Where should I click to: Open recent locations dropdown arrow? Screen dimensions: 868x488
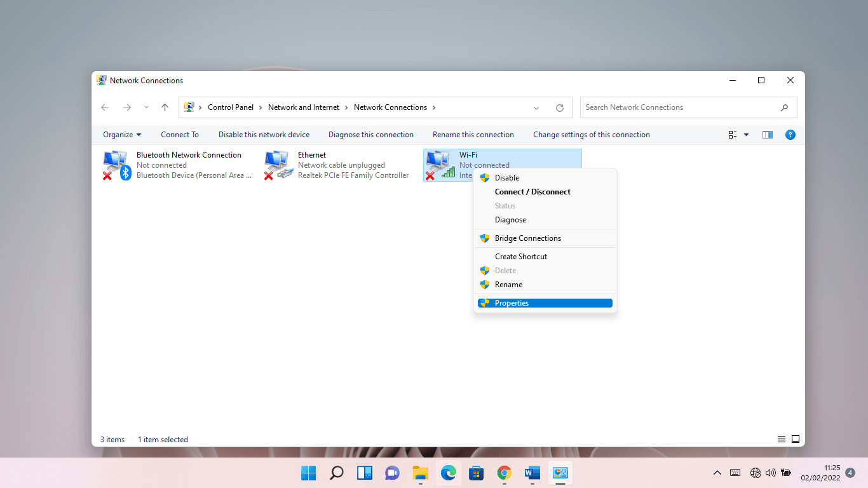[146, 107]
